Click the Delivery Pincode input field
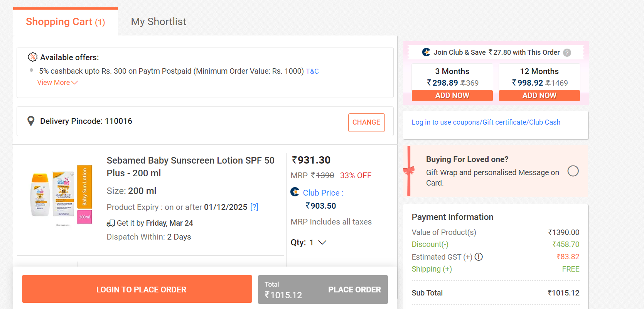The width and height of the screenshot is (644, 309). tap(133, 121)
